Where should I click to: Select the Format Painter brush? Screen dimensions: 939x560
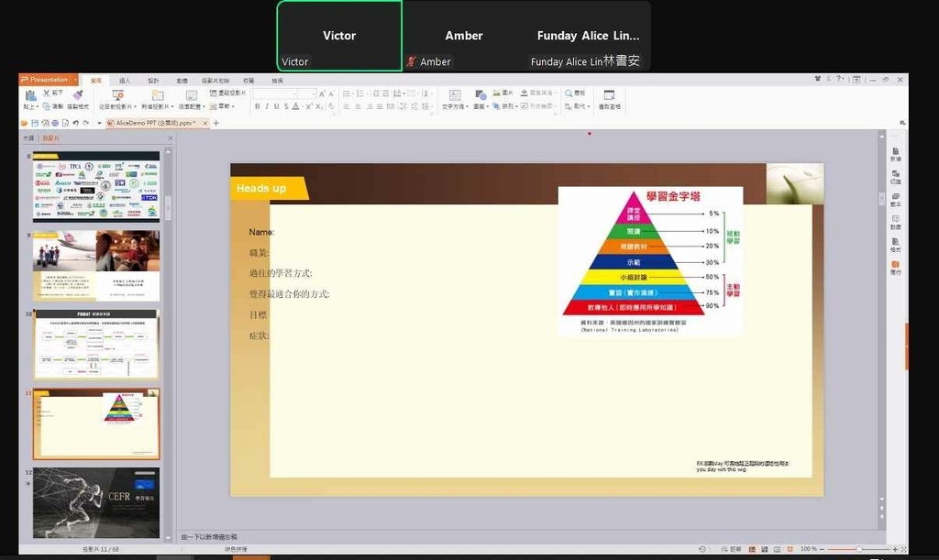tap(78, 95)
